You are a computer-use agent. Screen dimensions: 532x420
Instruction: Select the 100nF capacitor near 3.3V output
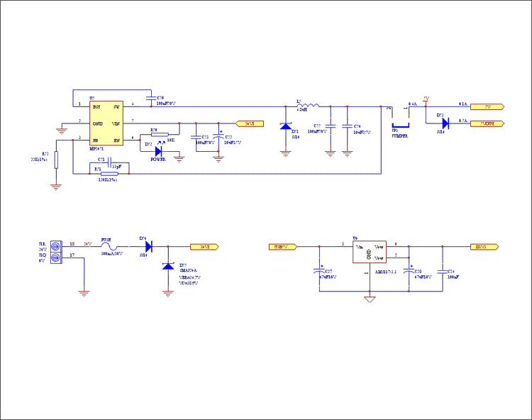[443, 271]
